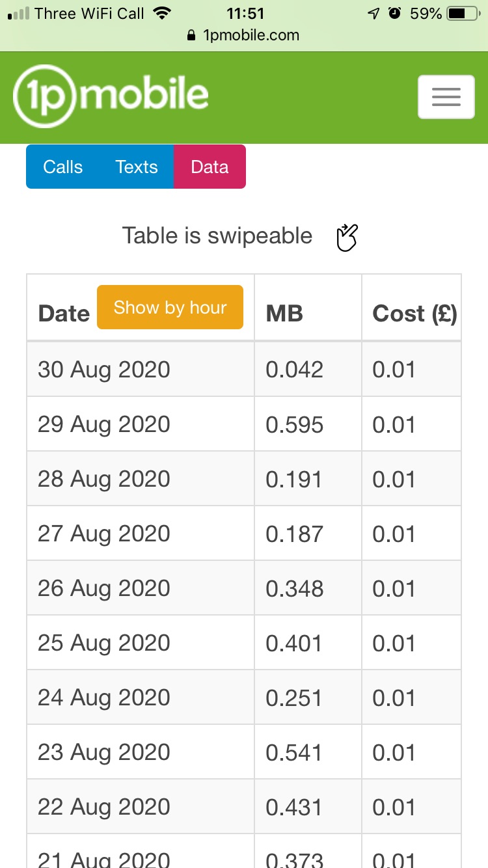The width and height of the screenshot is (488, 868).
Task: Tap the MB column header
Action: [x=284, y=314]
